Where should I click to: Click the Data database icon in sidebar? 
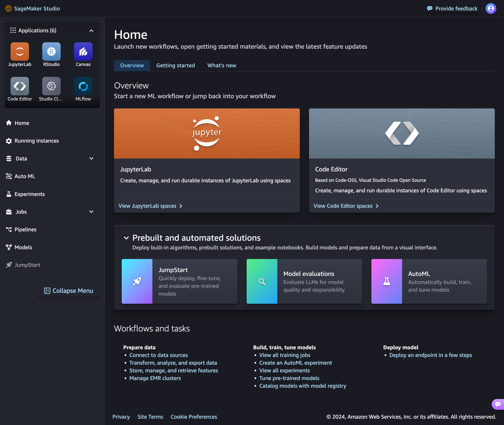pos(9,158)
